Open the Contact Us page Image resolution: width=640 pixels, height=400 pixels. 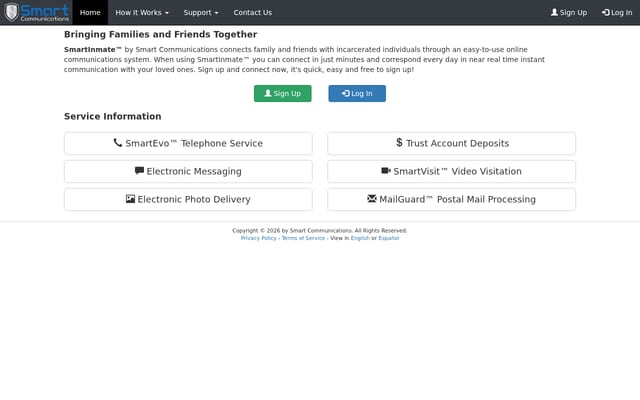pyautogui.click(x=253, y=12)
